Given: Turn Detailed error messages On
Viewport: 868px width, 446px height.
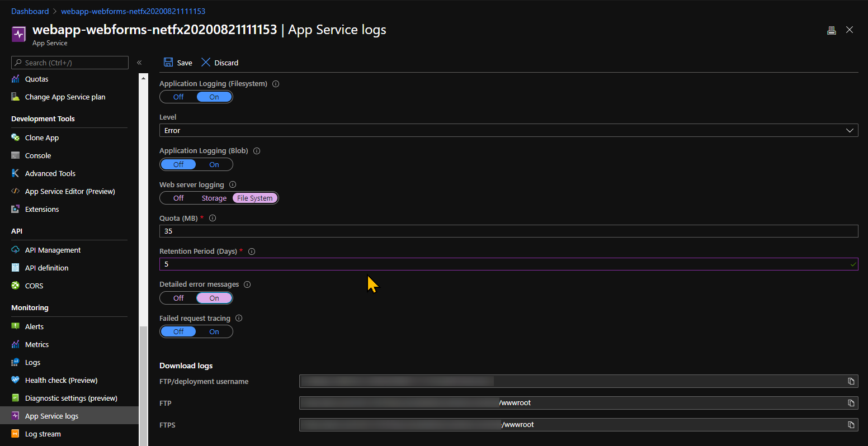Looking at the screenshot, I should tap(214, 298).
